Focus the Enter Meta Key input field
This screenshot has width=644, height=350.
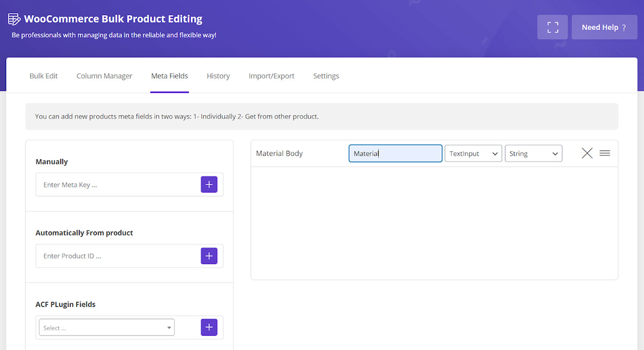118,185
